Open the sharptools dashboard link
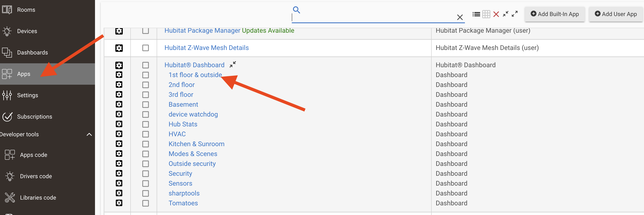This screenshot has width=644, height=215. point(184,193)
